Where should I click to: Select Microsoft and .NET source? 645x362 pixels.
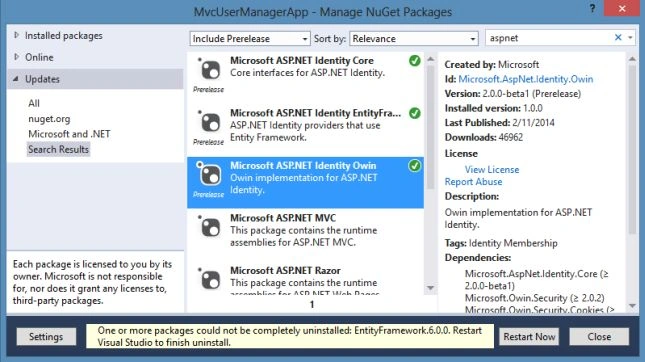pos(69,134)
